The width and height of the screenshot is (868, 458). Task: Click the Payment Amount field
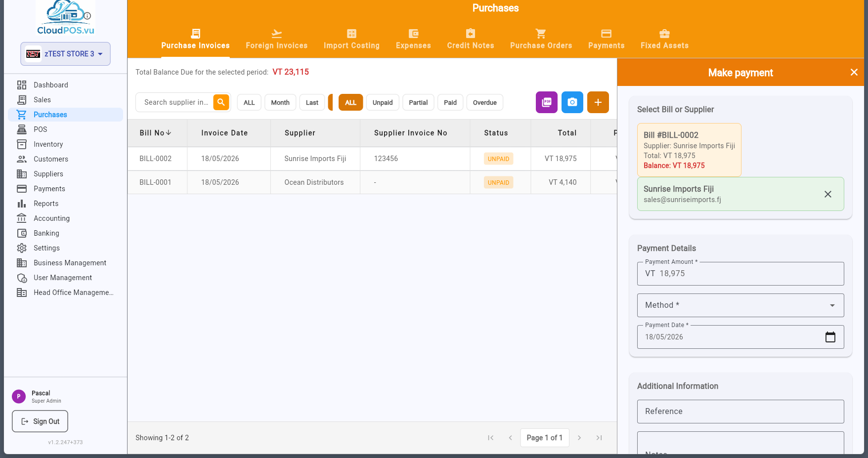[x=740, y=274]
